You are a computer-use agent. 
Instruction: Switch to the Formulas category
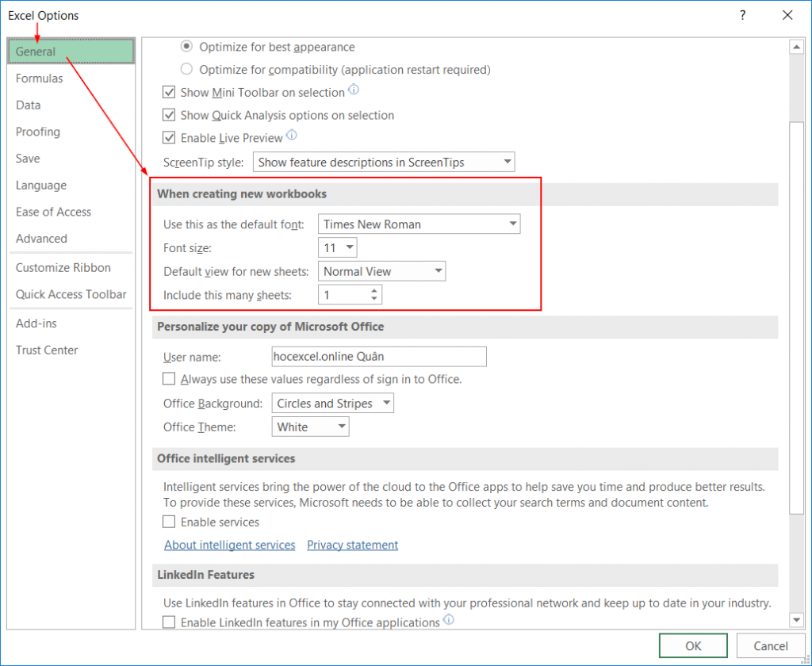pos(40,78)
